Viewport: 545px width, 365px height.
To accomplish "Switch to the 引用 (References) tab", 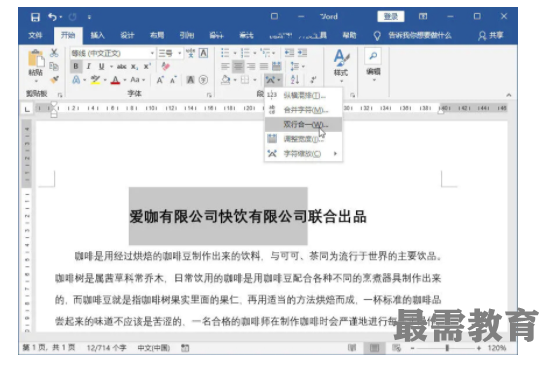I will (x=187, y=35).
